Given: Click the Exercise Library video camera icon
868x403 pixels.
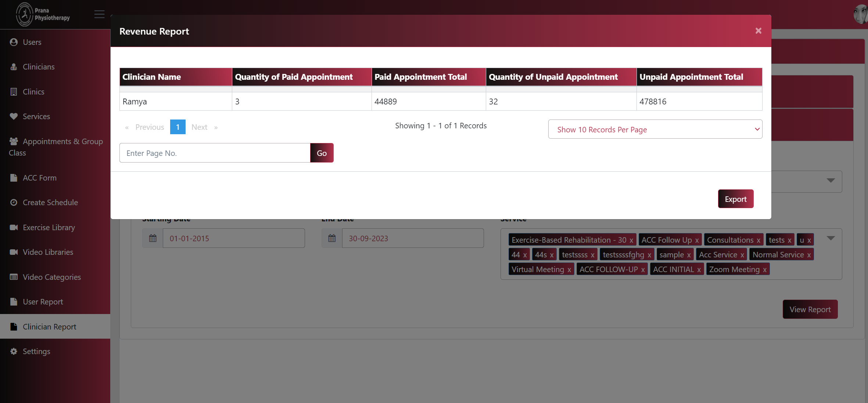Looking at the screenshot, I should tap(14, 228).
